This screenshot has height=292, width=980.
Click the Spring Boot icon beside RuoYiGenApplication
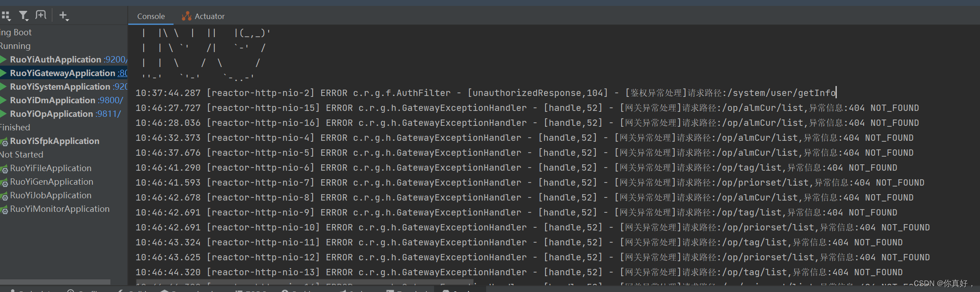tap(4, 182)
